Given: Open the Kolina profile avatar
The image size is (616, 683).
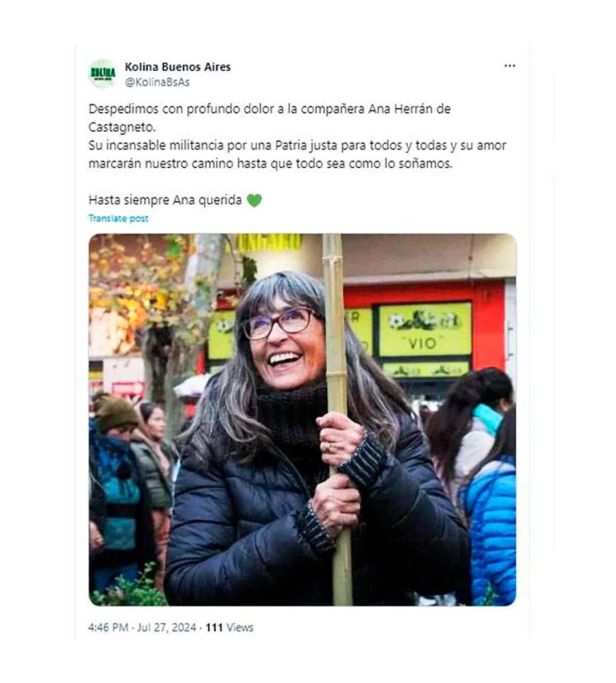Looking at the screenshot, I should pos(103,74).
